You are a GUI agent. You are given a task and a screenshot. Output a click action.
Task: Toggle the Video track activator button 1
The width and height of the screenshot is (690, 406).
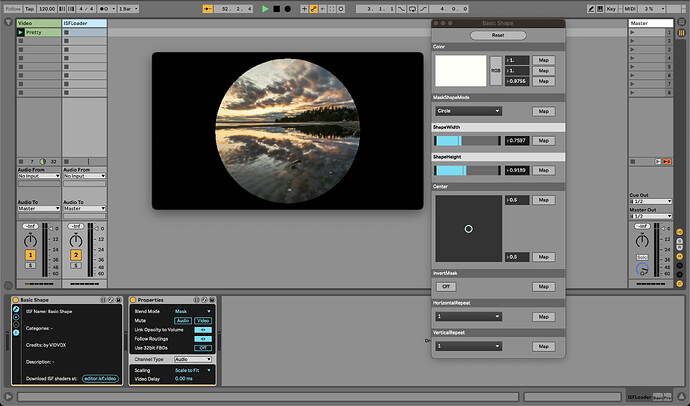pos(30,256)
